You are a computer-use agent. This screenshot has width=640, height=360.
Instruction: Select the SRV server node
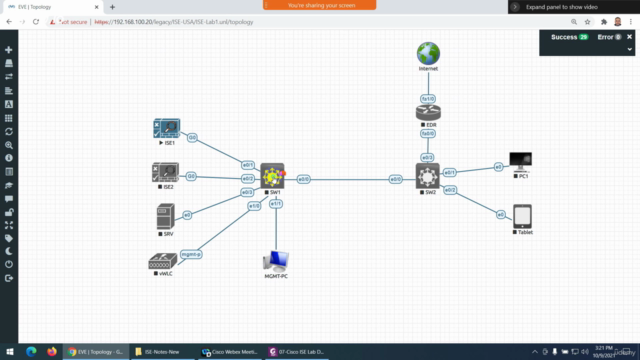click(x=165, y=216)
